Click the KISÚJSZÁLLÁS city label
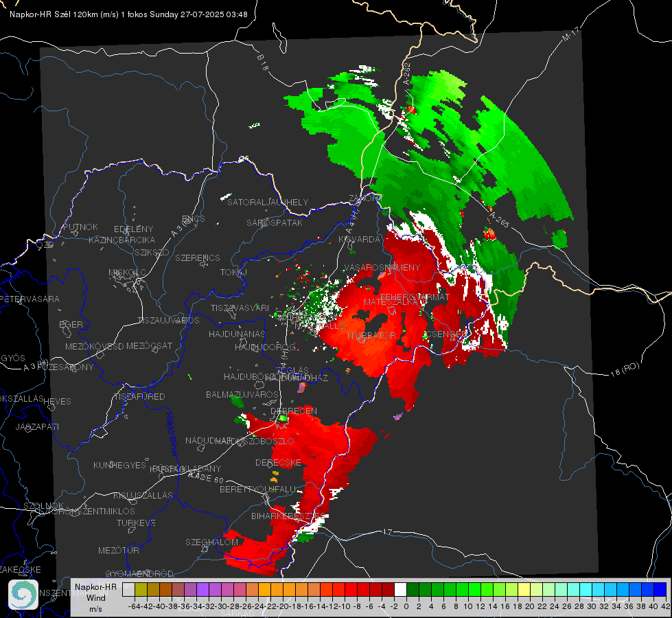The image size is (672, 618). coord(143,495)
